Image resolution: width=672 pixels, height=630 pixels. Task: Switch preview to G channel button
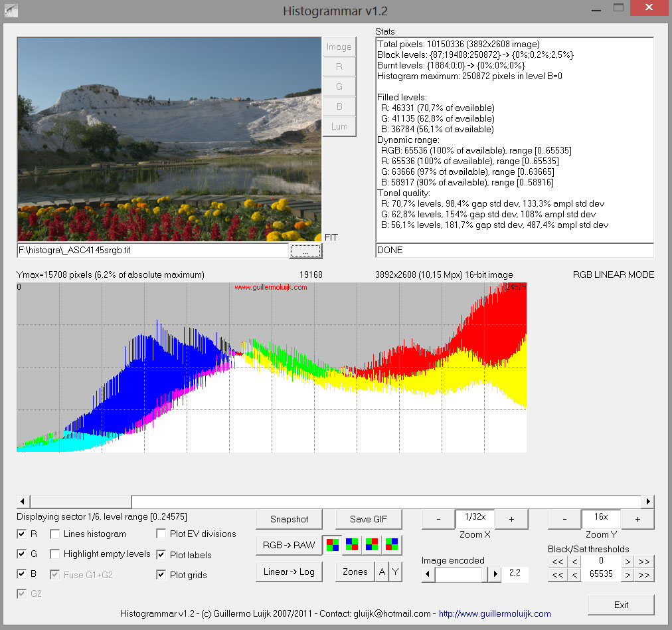[x=339, y=86]
